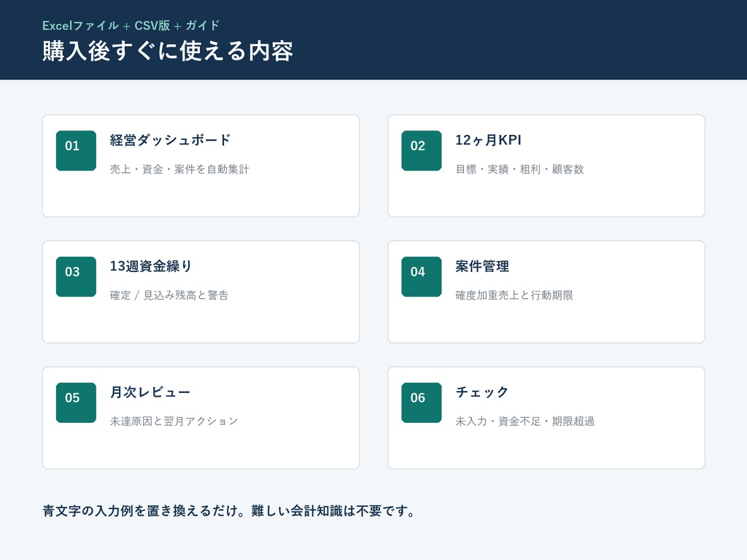747x560 pixels.
Task: Click the 確度加重売上と行動期限 description
Action: coord(514,296)
